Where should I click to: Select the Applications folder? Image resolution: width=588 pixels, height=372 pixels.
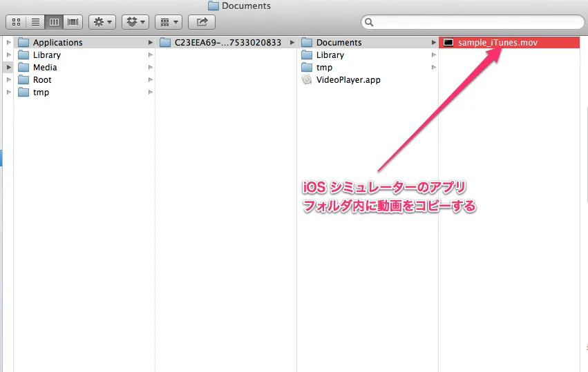pos(84,42)
